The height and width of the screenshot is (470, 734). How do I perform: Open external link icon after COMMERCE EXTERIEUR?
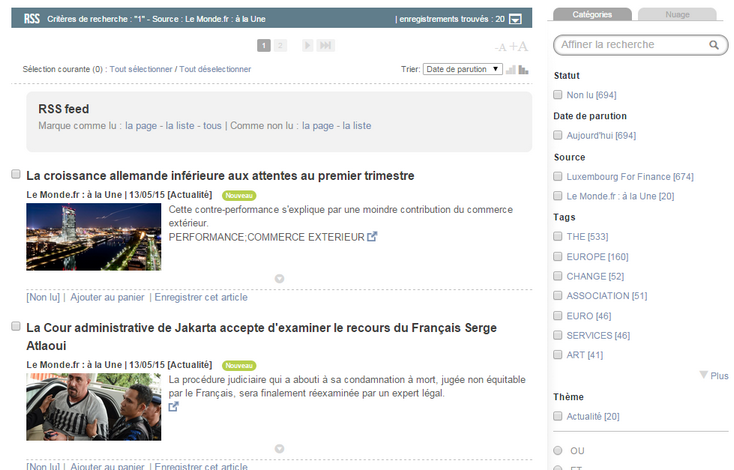click(372, 236)
